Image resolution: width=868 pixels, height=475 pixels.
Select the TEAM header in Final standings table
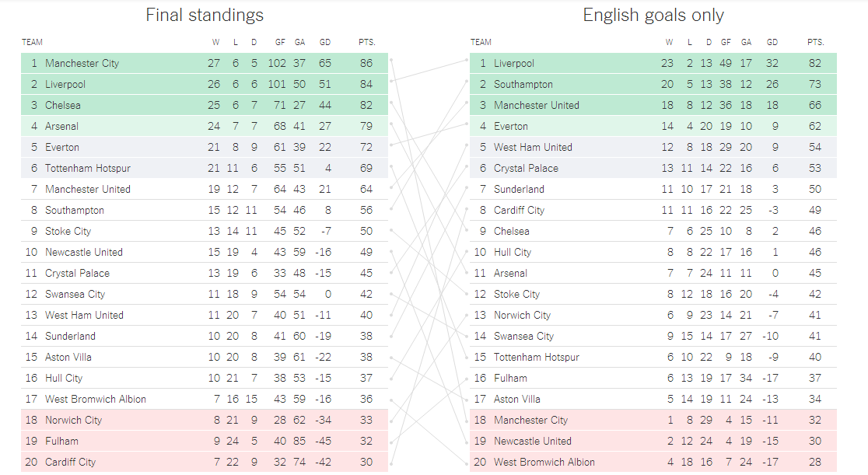32,42
